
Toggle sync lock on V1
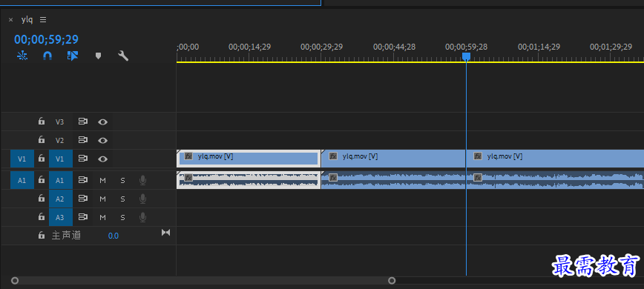(83, 159)
